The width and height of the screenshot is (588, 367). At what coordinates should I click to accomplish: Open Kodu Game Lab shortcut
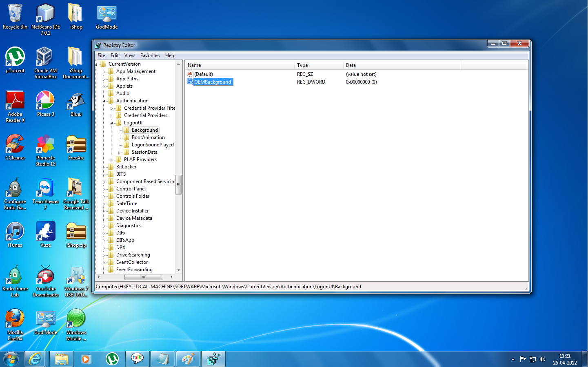point(15,281)
